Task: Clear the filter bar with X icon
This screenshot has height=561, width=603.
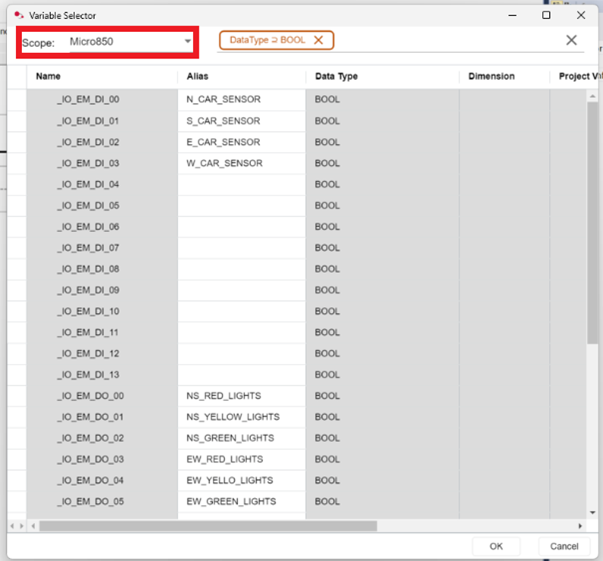Action: [x=571, y=40]
